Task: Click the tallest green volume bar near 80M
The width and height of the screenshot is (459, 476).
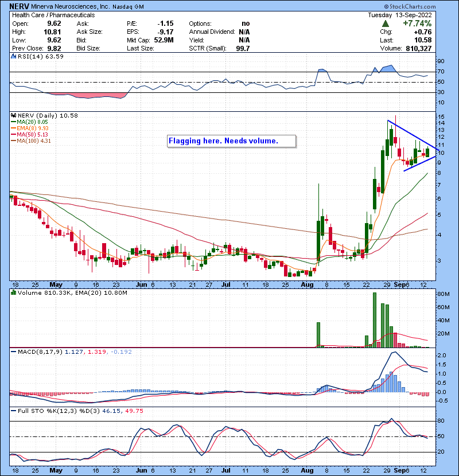Action: point(375,320)
